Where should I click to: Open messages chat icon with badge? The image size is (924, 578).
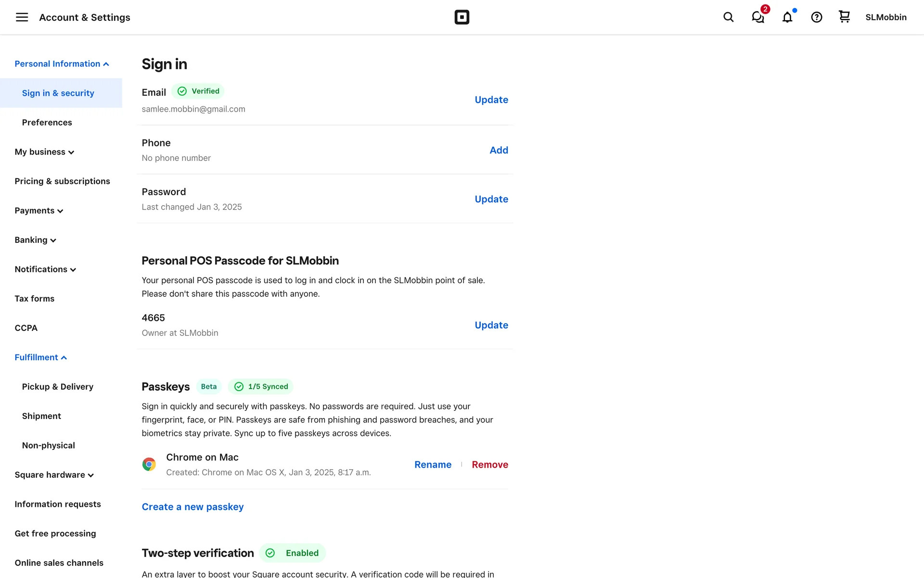(758, 17)
